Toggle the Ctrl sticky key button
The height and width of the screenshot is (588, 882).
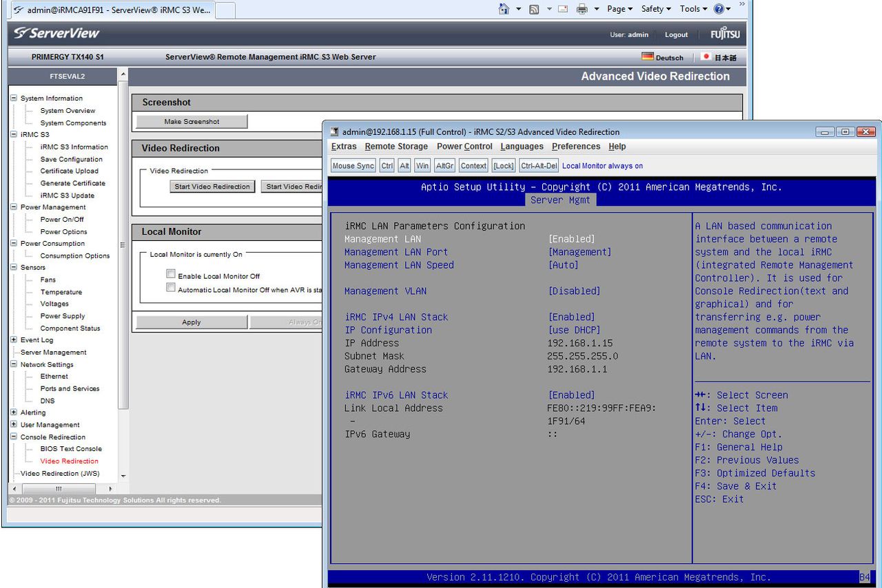tap(387, 166)
